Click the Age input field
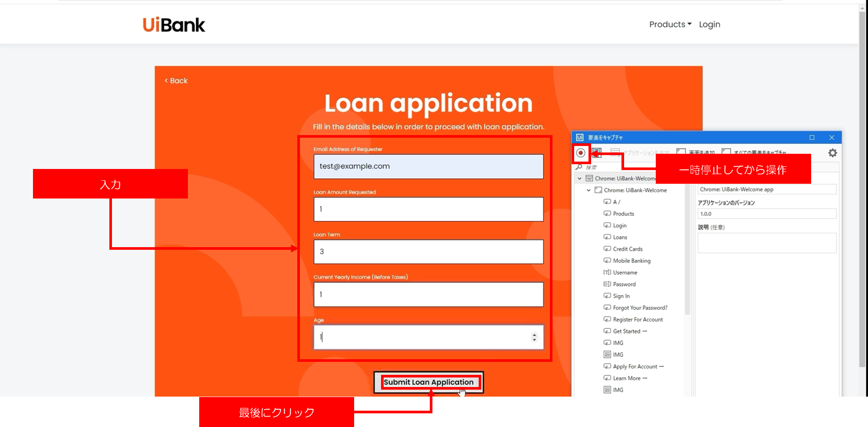Image resolution: width=868 pixels, height=427 pixels. (x=428, y=337)
